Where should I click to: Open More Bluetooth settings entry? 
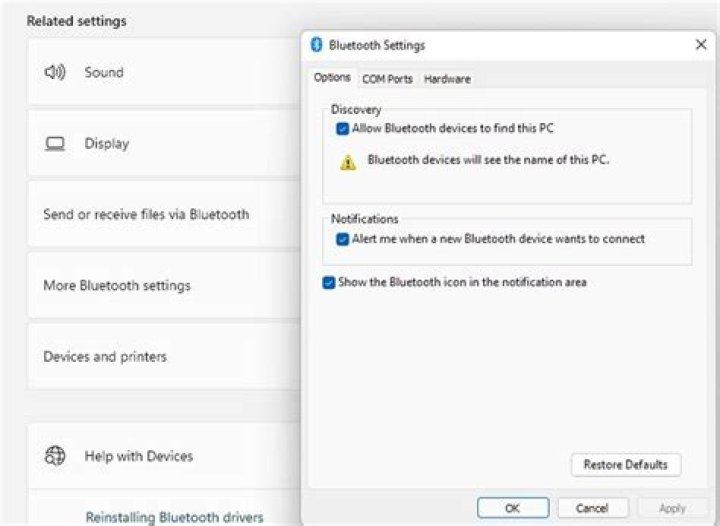pyautogui.click(x=116, y=285)
